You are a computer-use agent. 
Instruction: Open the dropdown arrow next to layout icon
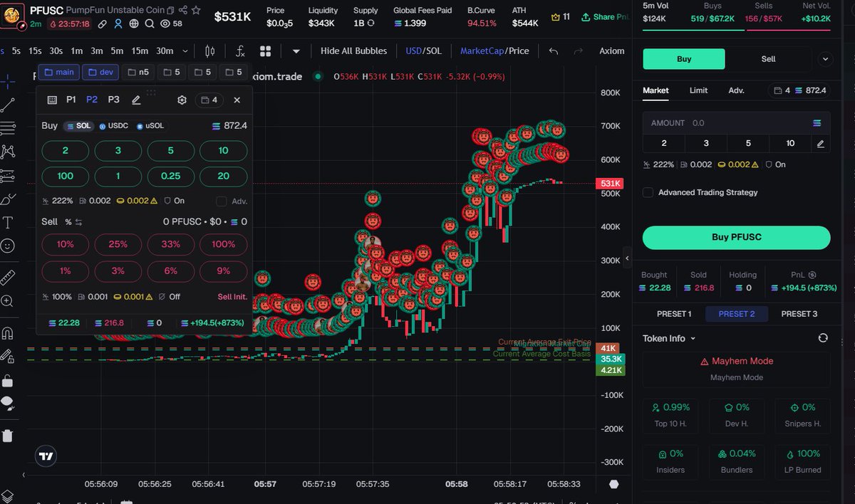pyautogui.click(x=296, y=51)
